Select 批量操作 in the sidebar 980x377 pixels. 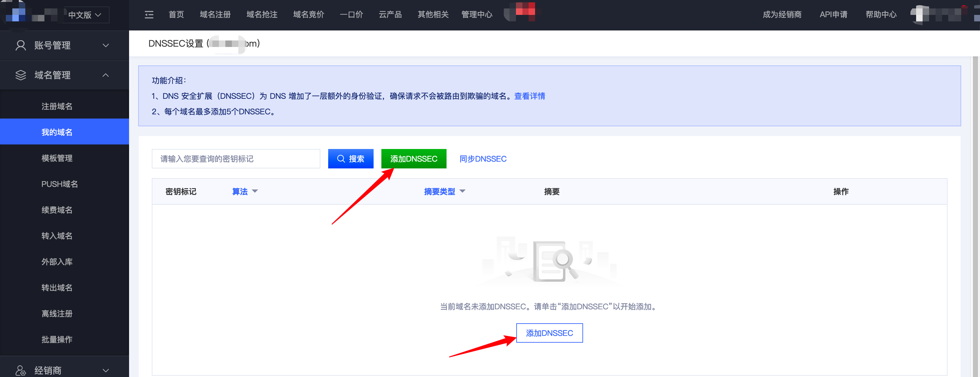tap(64, 339)
